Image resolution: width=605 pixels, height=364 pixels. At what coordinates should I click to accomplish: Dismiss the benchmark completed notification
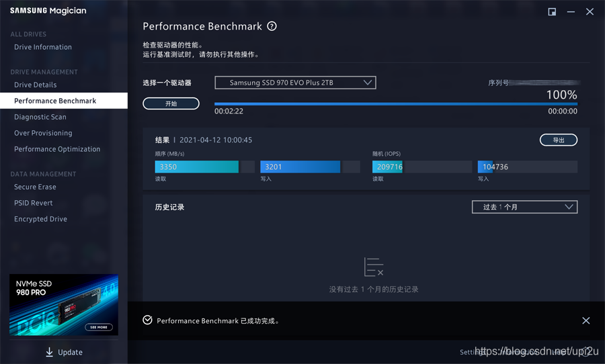pos(586,320)
